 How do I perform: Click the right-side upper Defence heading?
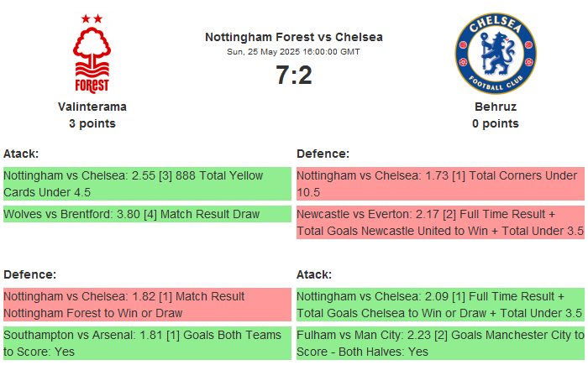click(323, 154)
